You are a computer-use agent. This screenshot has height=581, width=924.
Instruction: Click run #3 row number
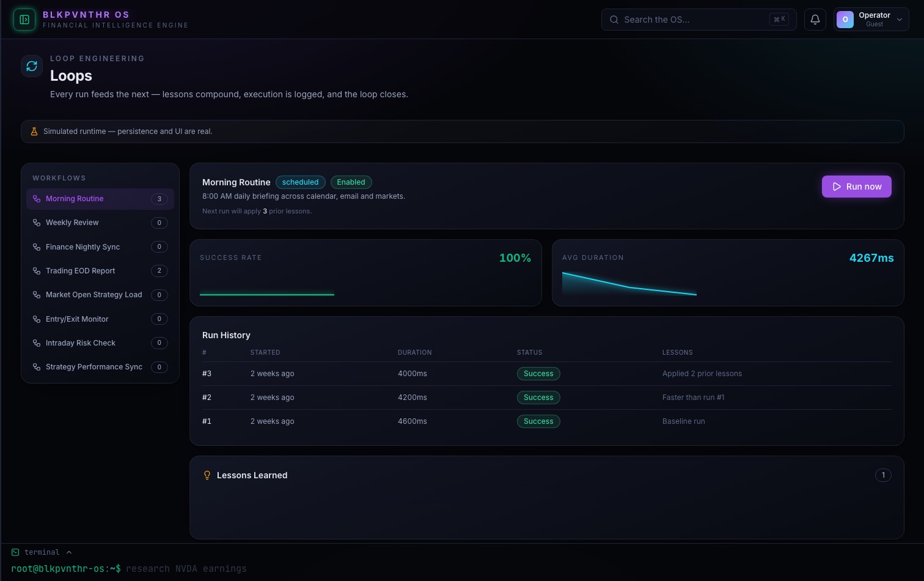click(x=207, y=374)
